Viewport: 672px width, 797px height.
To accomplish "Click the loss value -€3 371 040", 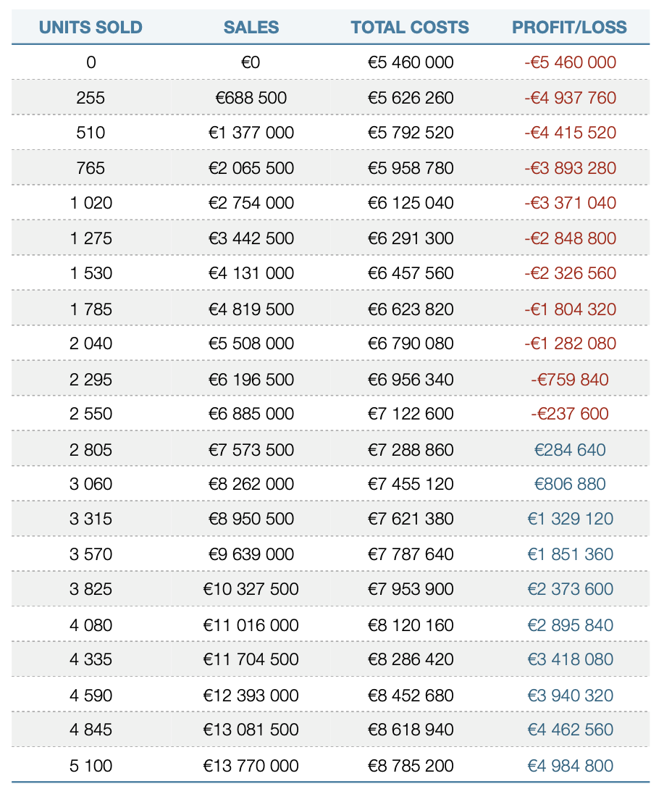I will point(570,203).
